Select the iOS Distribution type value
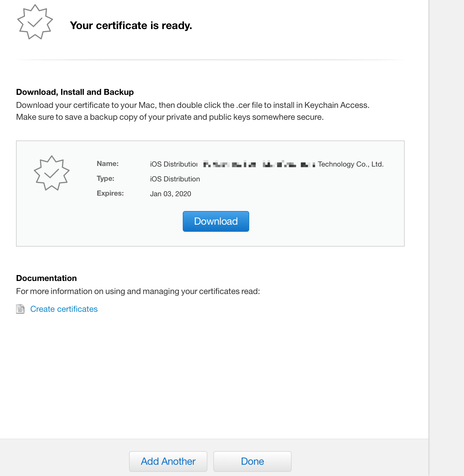This screenshot has width=464, height=476. (175, 179)
